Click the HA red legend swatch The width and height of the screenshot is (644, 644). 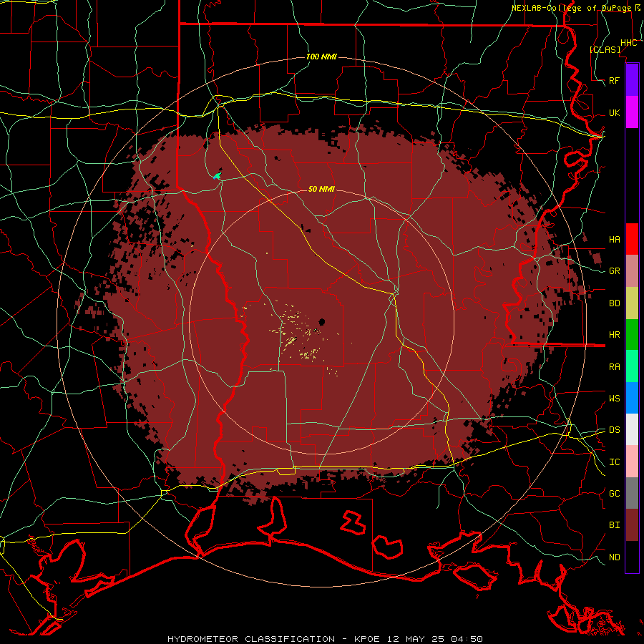pos(632,239)
